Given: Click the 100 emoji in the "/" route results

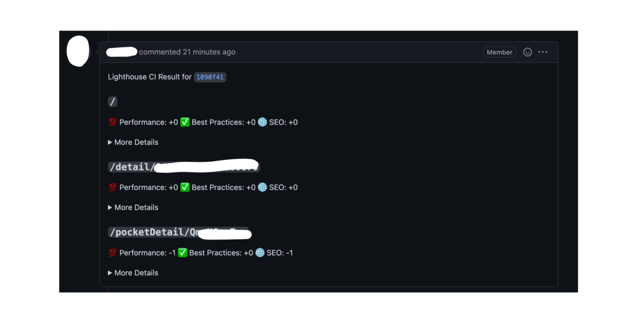Looking at the screenshot, I should [112, 122].
